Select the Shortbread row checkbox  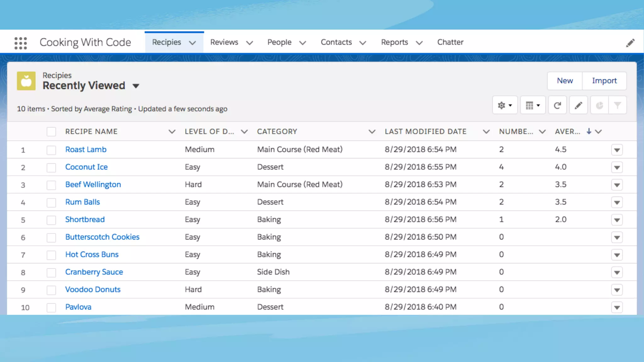[x=51, y=220]
